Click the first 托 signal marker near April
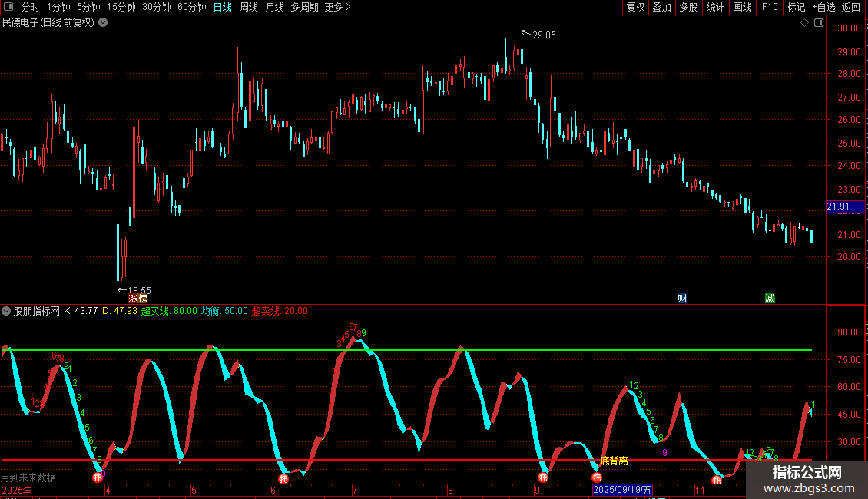 [x=98, y=478]
